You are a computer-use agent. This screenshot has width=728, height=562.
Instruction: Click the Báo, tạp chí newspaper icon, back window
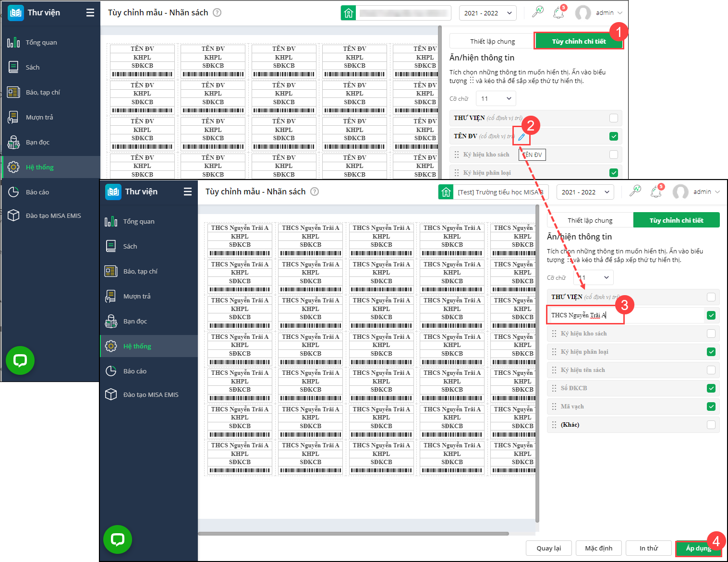tap(13, 92)
